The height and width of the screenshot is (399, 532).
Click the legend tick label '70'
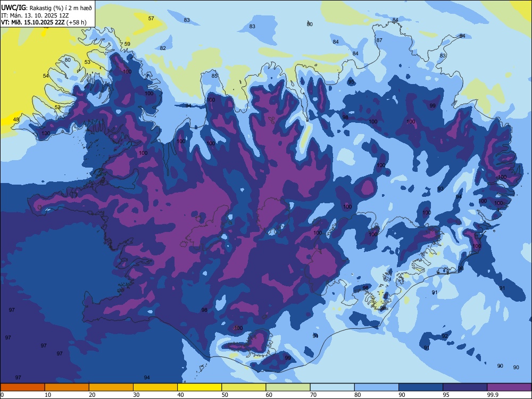pyautogui.click(x=313, y=395)
